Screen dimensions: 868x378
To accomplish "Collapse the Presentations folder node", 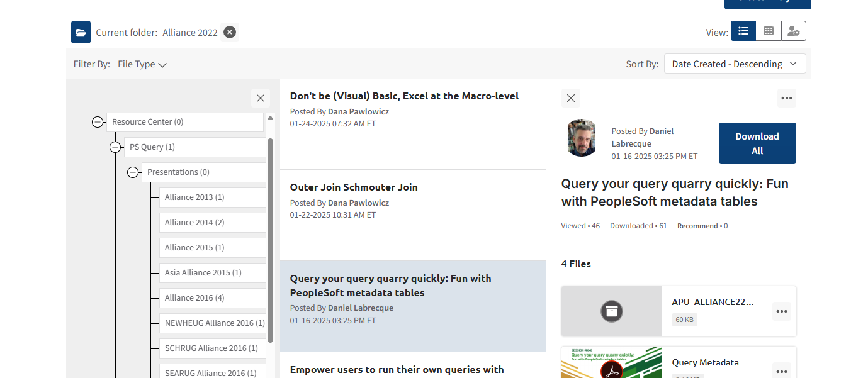I will click(x=133, y=172).
